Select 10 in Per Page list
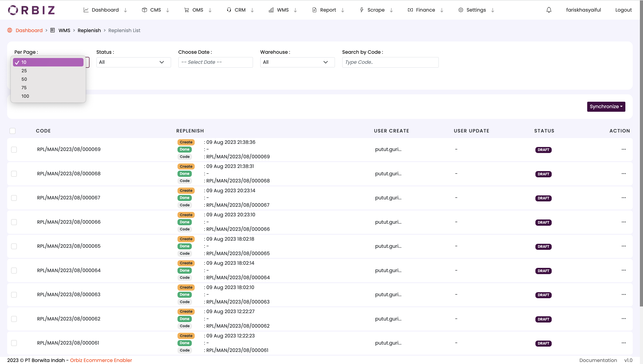The image size is (643, 364). 48,62
